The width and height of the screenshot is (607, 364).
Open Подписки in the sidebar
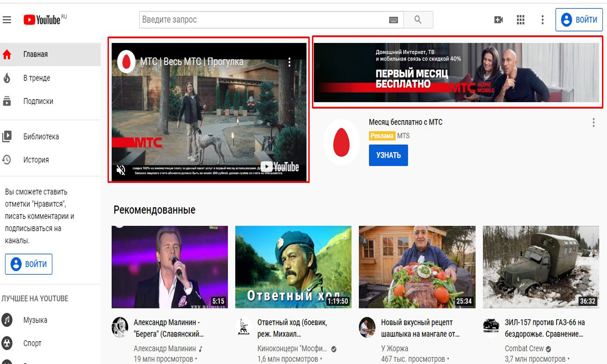38,101
